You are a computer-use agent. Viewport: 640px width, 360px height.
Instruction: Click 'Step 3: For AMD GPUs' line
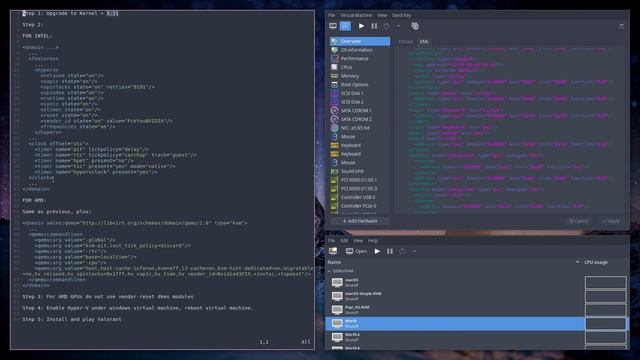[x=108, y=296]
